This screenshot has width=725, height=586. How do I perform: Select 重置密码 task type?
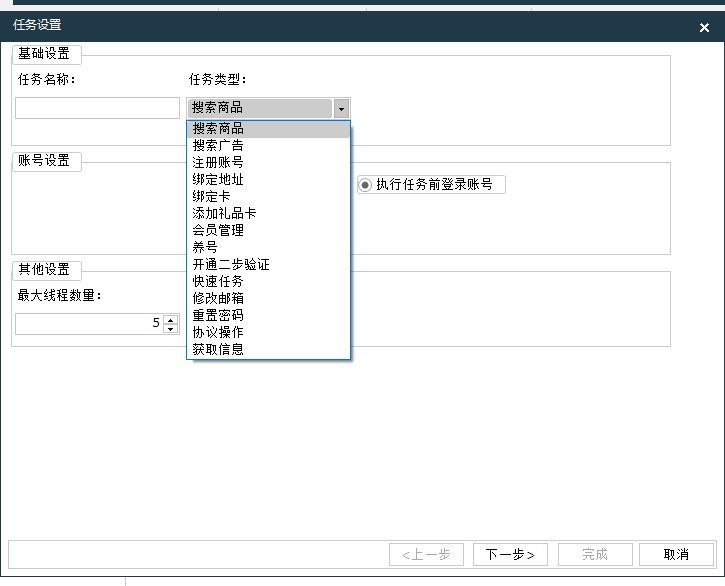[x=268, y=315]
